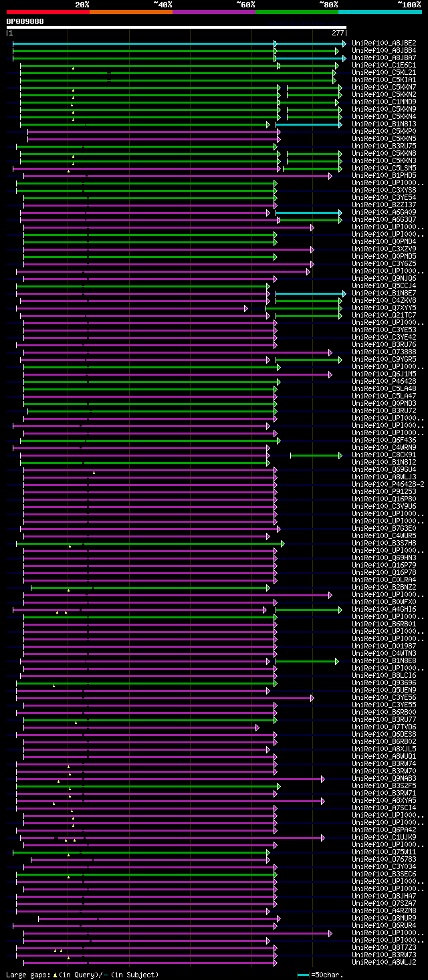Click the purple ~60% legend color bar
The height and width of the screenshot is (980, 428).
coord(214,12)
